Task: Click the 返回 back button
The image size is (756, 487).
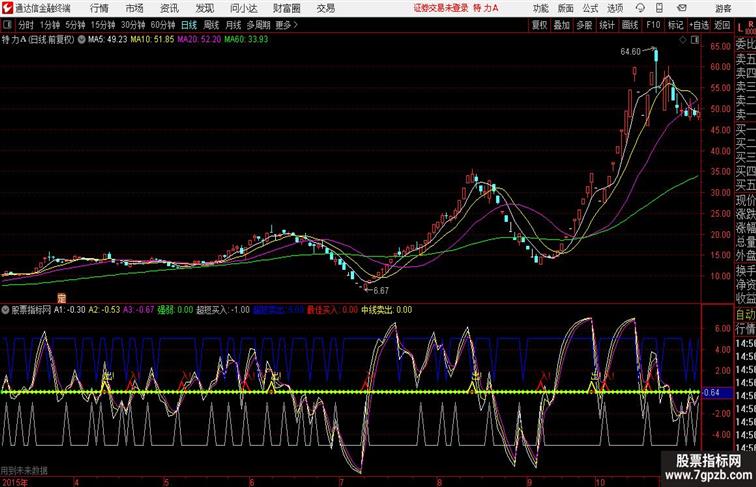Action: coord(722,25)
